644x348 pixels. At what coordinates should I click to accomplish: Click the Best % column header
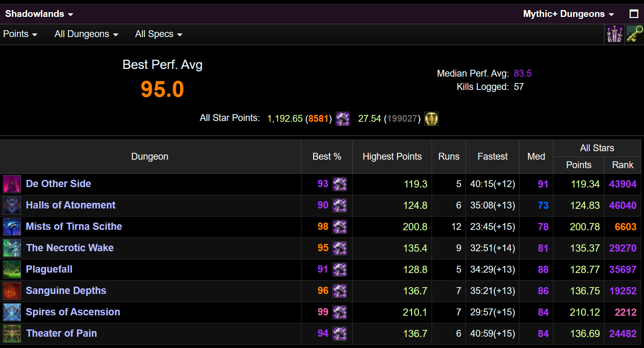coord(326,157)
